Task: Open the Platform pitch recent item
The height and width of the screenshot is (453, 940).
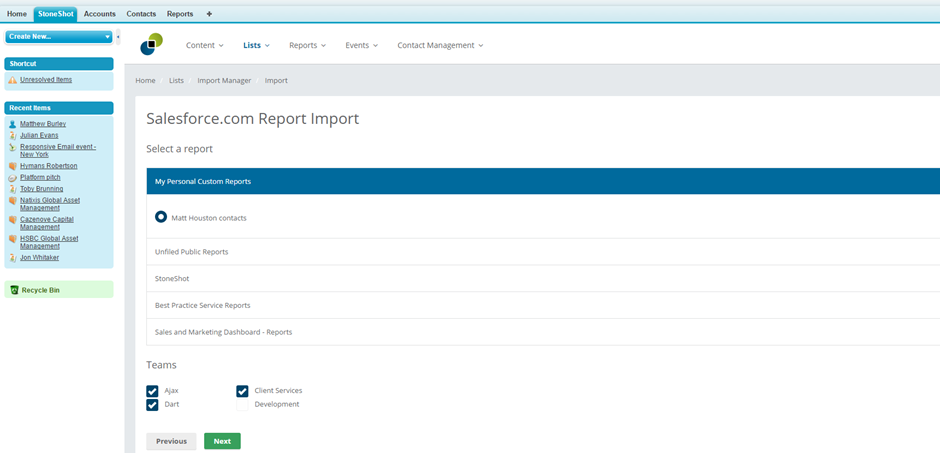Action: 40,178
